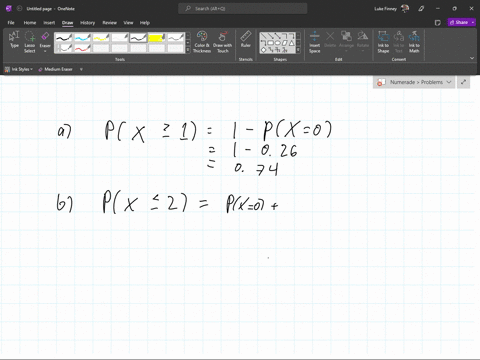Open Numerade > Problems notebook dropdown
This screenshot has width=480, height=360.
[x=414, y=82]
